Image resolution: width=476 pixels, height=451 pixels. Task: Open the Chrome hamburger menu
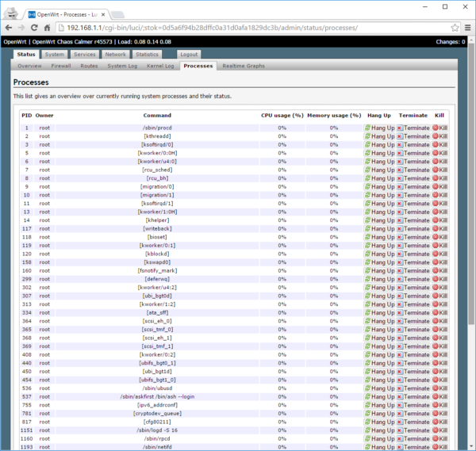click(x=467, y=27)
